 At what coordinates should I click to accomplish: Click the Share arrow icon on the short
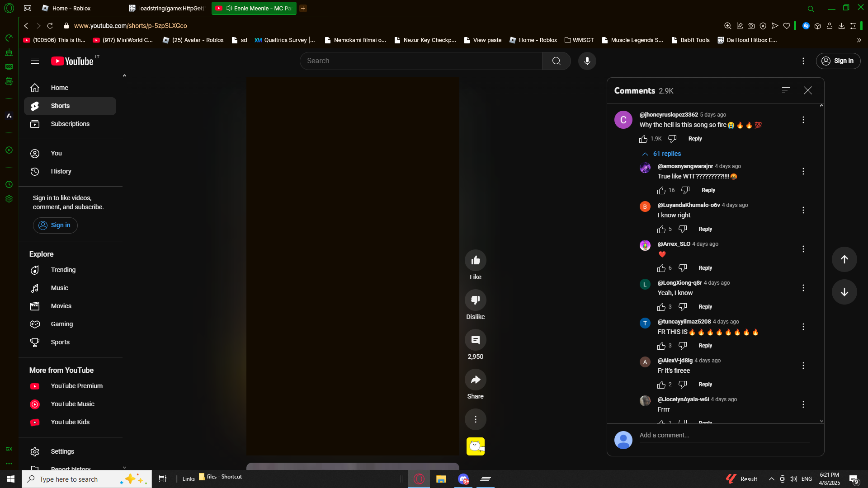click(x=475, y=380)
